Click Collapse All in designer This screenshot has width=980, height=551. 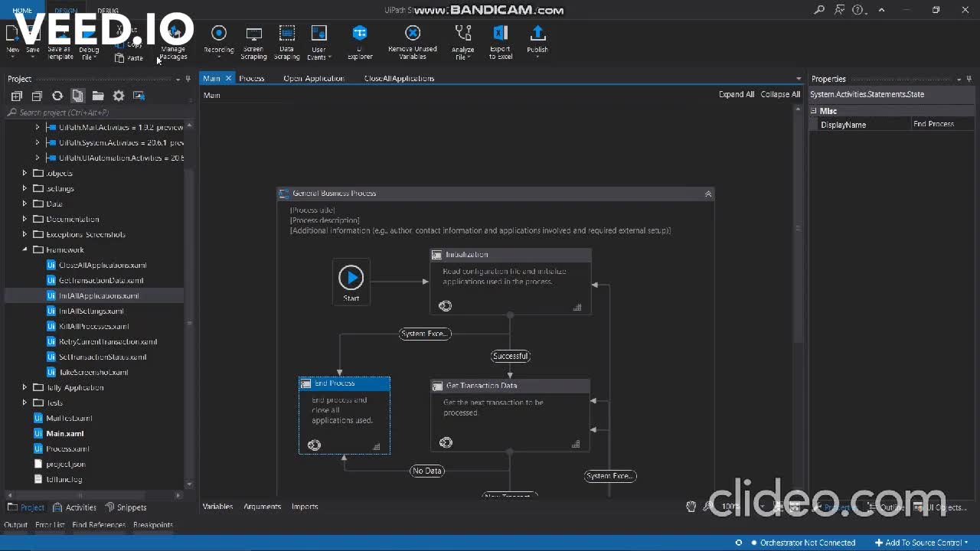click(780, 94)
